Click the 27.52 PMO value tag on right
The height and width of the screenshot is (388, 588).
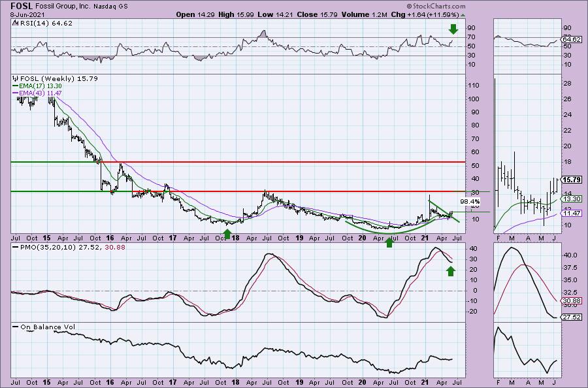(x=572, y=317)
